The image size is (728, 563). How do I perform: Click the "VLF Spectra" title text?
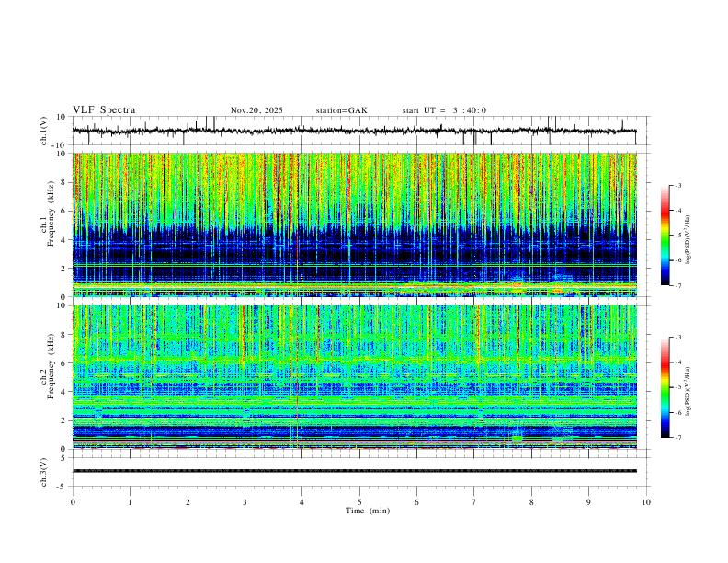[x=104, y=110]
